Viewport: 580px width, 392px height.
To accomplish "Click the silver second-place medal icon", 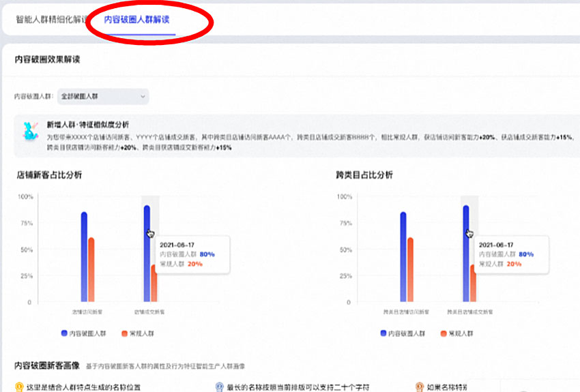I will [219, 387].
